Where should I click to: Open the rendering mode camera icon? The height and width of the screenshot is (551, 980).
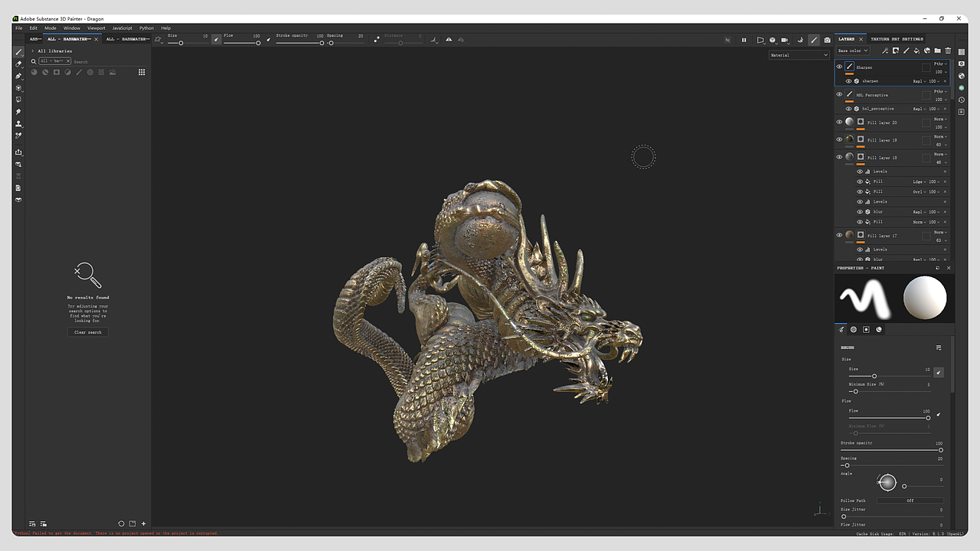tap(827, 40)
